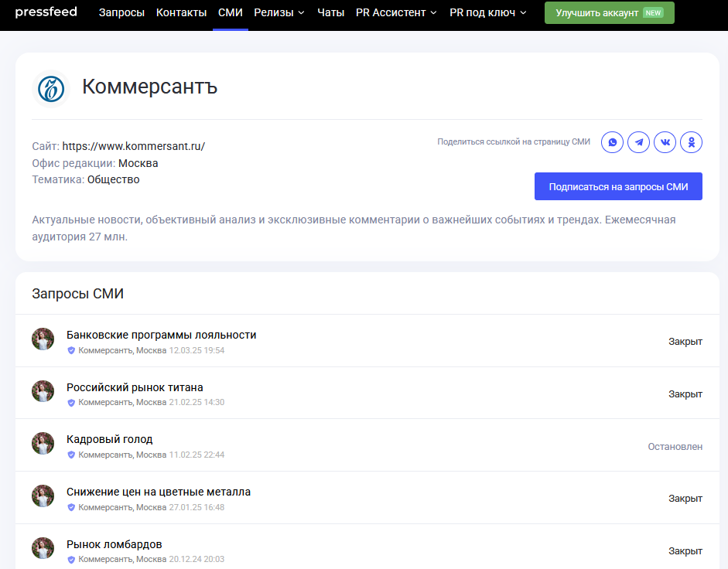Click verified badge under Снижение цен на цветные металла

(71, 507)
